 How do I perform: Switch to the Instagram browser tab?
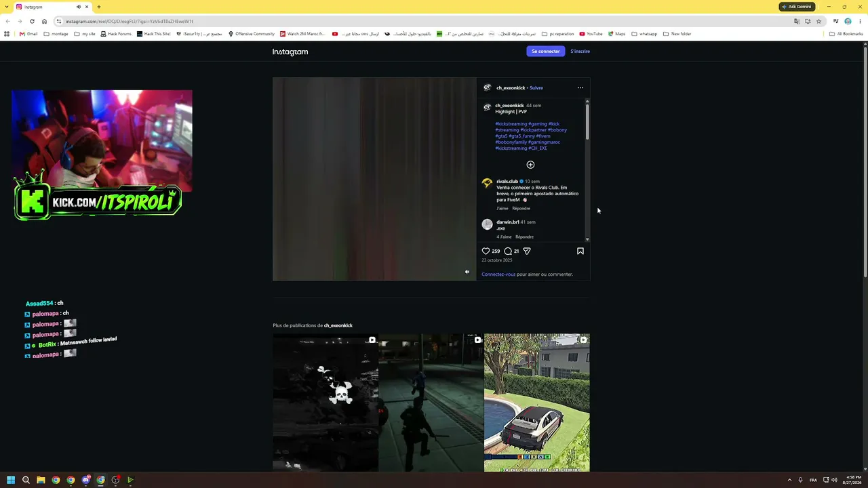53,7
